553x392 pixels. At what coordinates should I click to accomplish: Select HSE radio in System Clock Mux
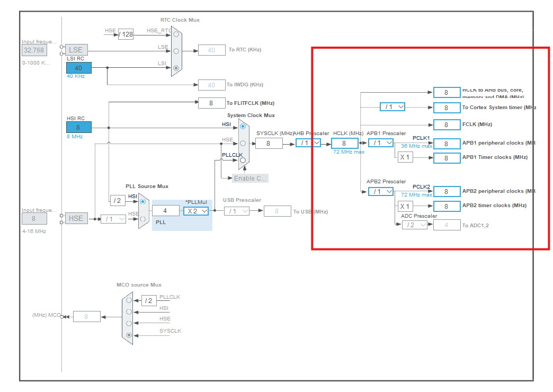click(243, 143)
